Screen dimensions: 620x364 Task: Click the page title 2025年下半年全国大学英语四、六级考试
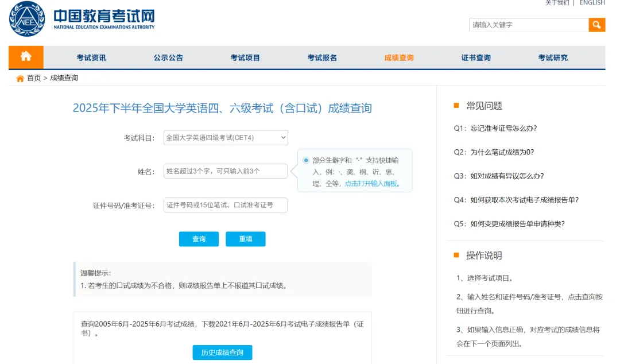tap(222, 108)
